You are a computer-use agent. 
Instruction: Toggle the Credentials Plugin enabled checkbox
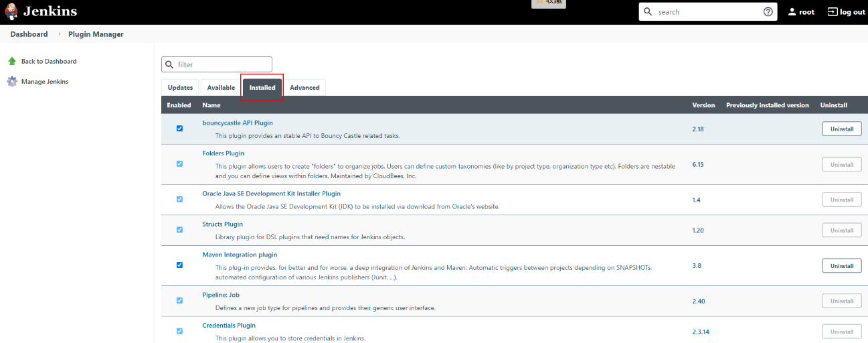(179, 331)
